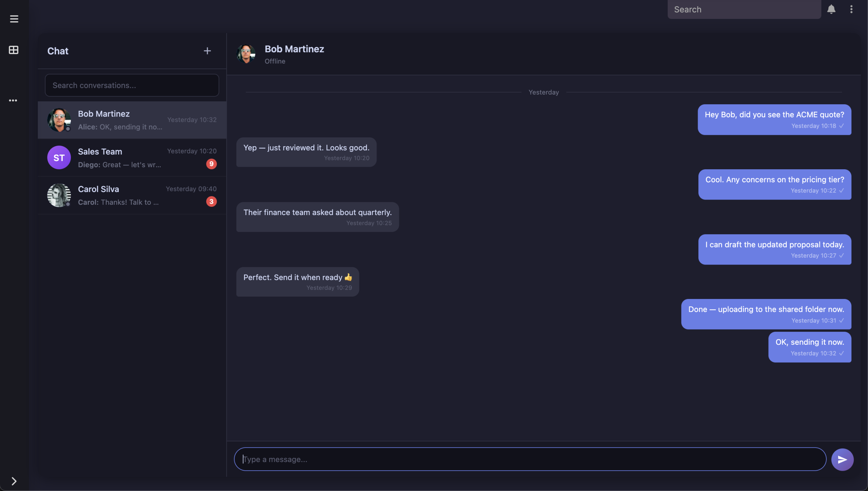The image size is (868, 491).
Task: Click the Type a message input
Action: (x=530, y=459)
